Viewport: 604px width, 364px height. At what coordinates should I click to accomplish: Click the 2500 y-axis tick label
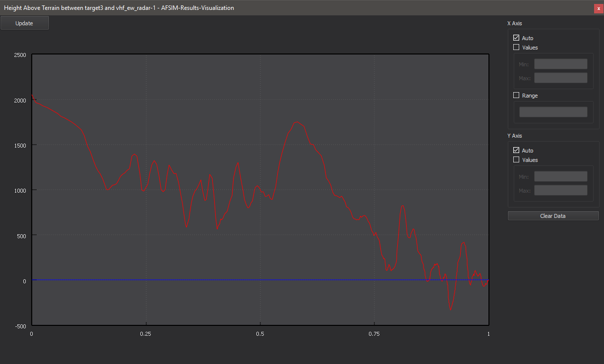20,55
